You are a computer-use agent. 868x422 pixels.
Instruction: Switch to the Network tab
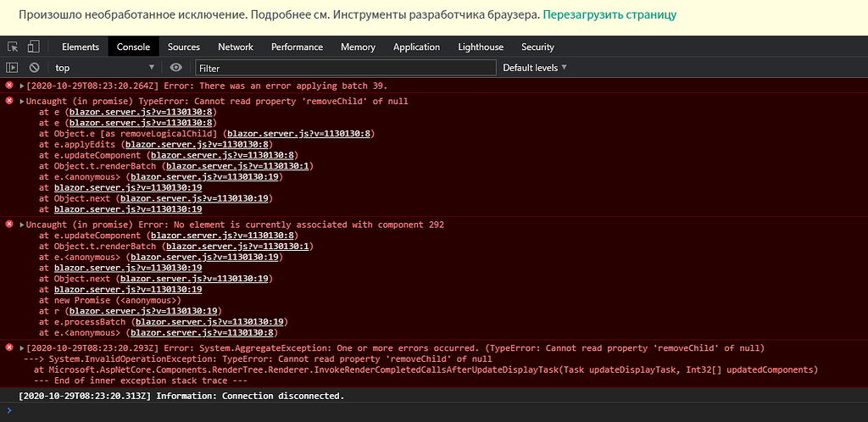[x=236, y=47]
